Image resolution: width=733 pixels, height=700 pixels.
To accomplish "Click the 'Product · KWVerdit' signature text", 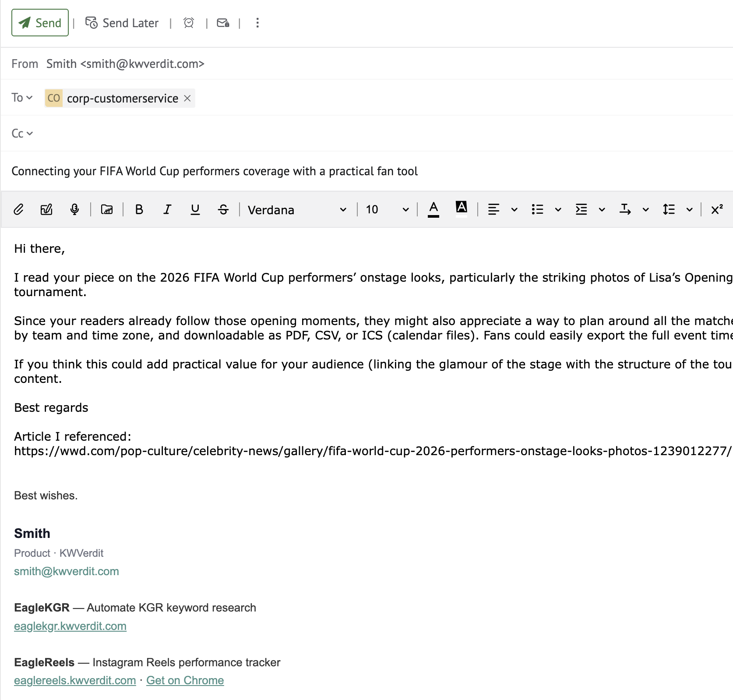I will click(59, 553).
